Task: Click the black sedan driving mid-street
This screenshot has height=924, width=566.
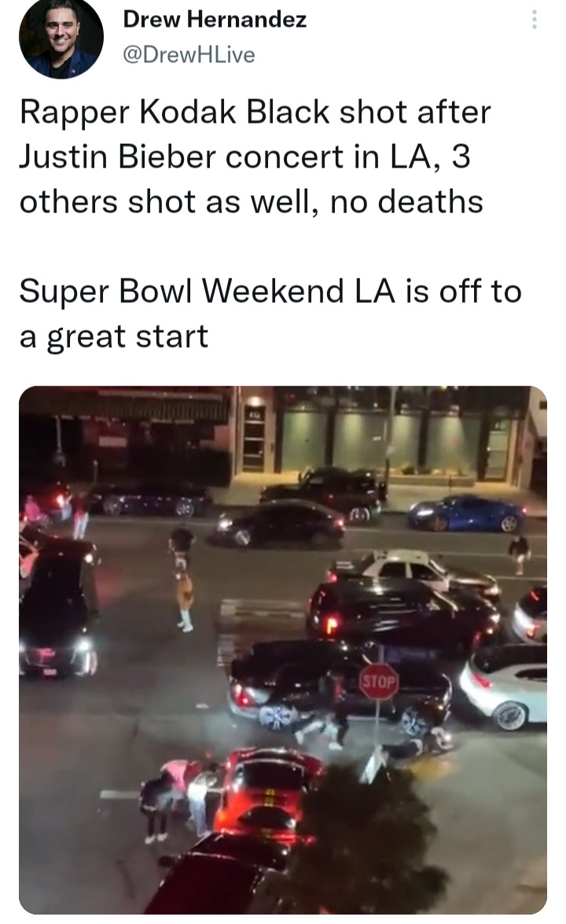Action: [275, 524]
